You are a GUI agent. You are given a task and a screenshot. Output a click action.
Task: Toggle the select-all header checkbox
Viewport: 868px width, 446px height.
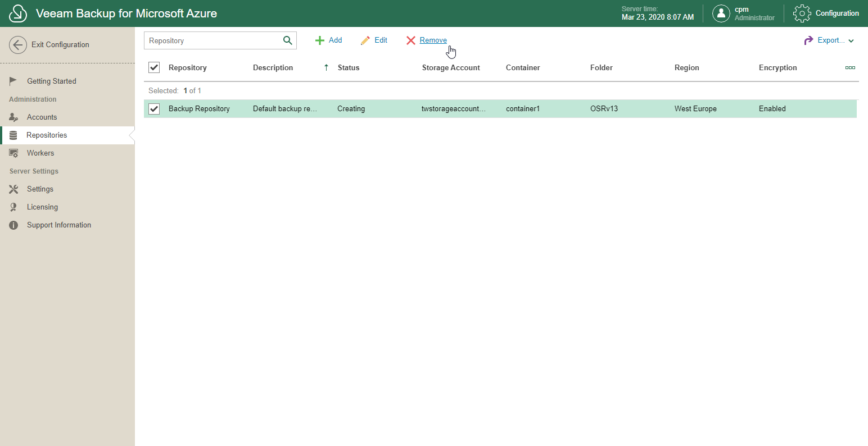154,67
